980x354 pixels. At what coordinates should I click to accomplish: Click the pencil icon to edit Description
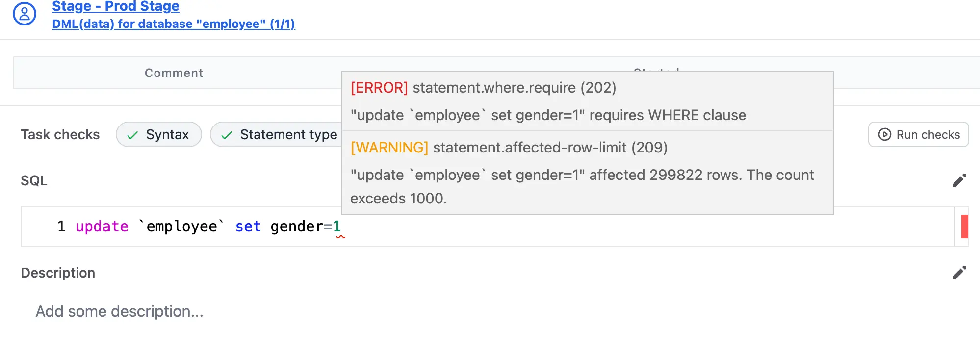tap(959, 273)
